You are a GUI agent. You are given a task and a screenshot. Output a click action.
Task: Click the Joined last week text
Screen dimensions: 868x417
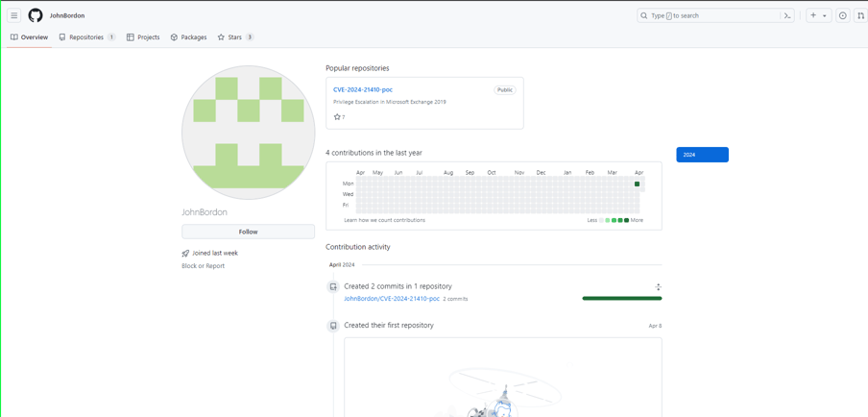215,253
